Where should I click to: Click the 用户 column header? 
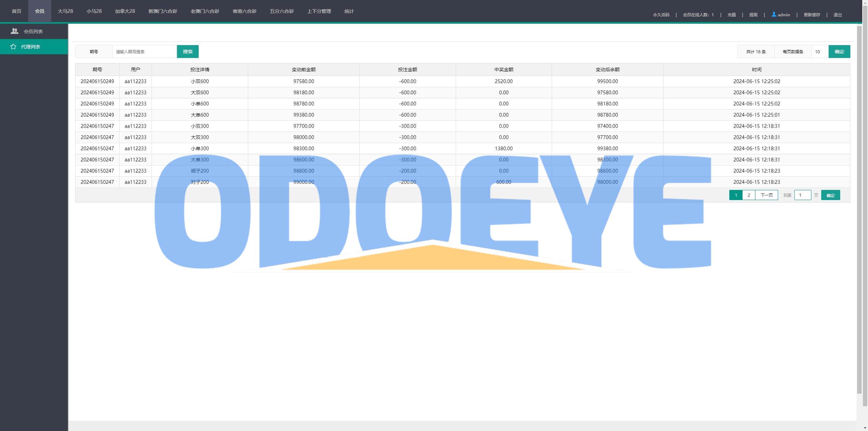pos(135,70)
